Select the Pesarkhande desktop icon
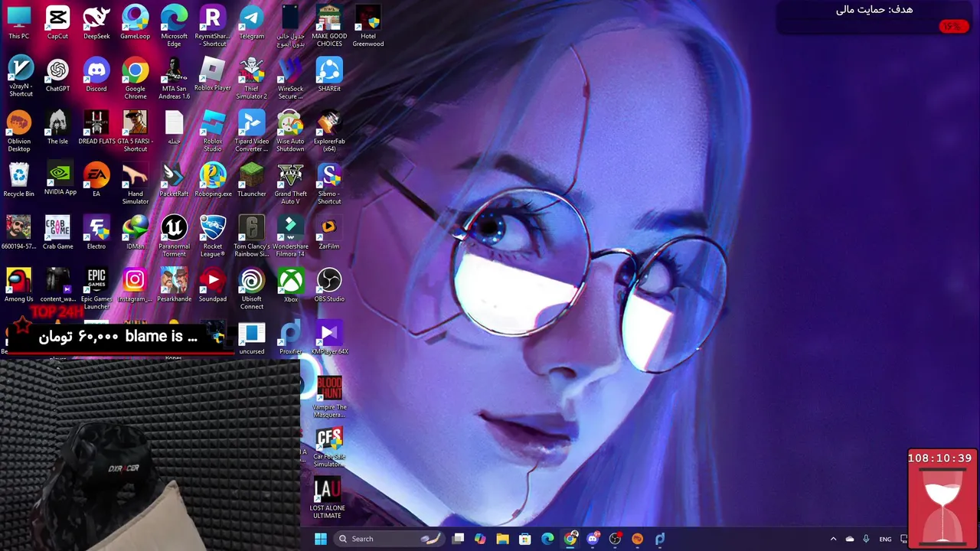 tap(174, 285)
